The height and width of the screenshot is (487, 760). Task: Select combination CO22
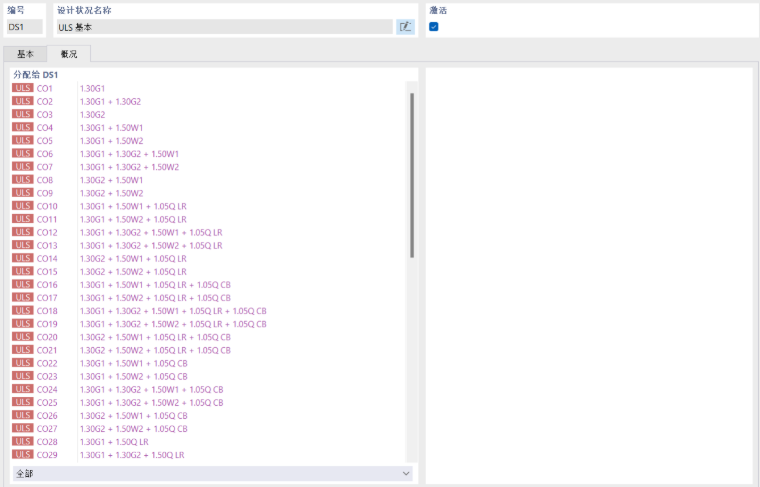(208, 363)
